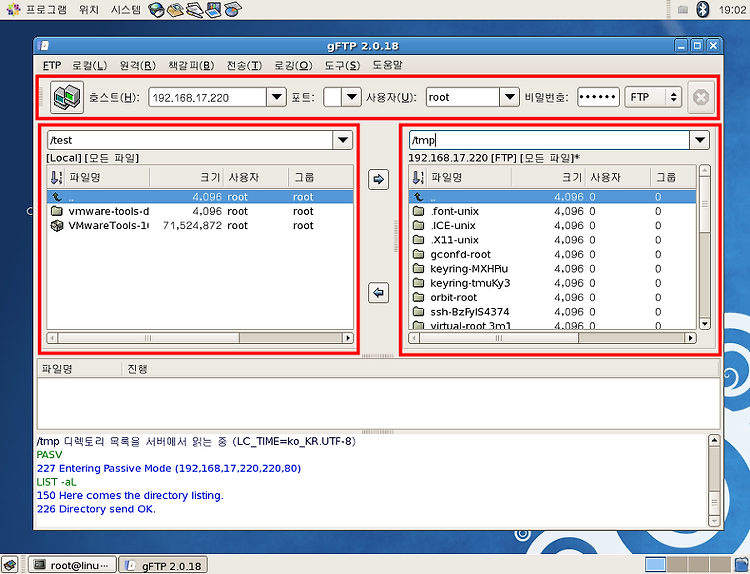This screenshot has width=750, height=574.
Task: Open the 전송(T) transfer menu
Action: (244, 65)
